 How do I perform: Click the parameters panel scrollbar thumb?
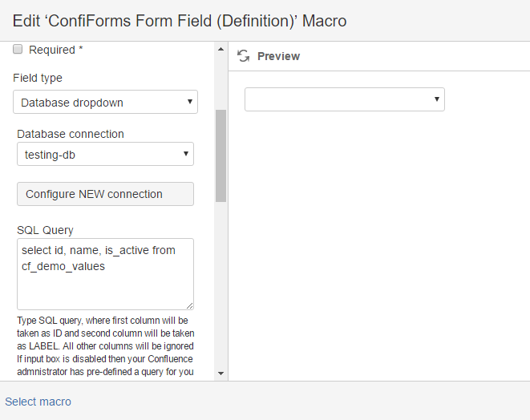tap(220, 155)
